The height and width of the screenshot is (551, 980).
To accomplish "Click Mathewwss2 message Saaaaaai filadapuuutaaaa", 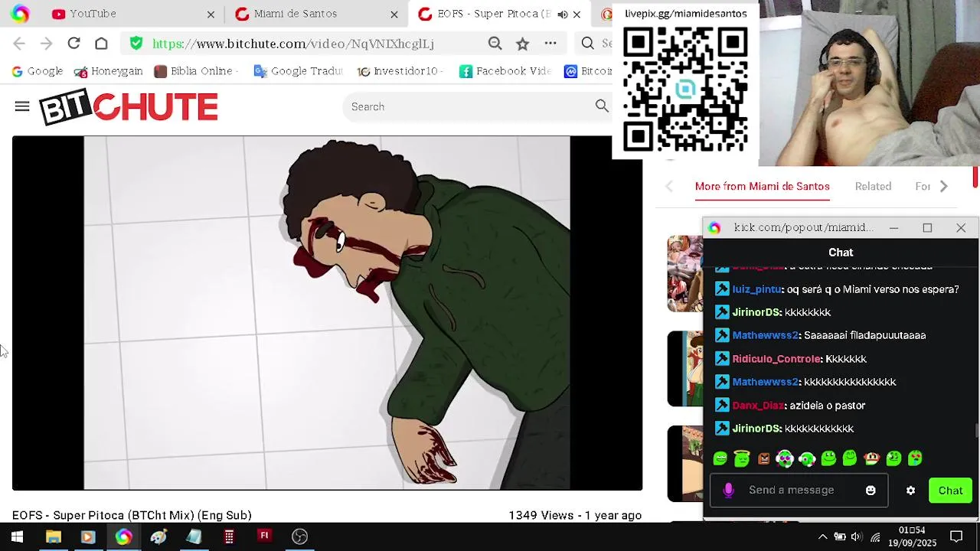I will 864,335.
